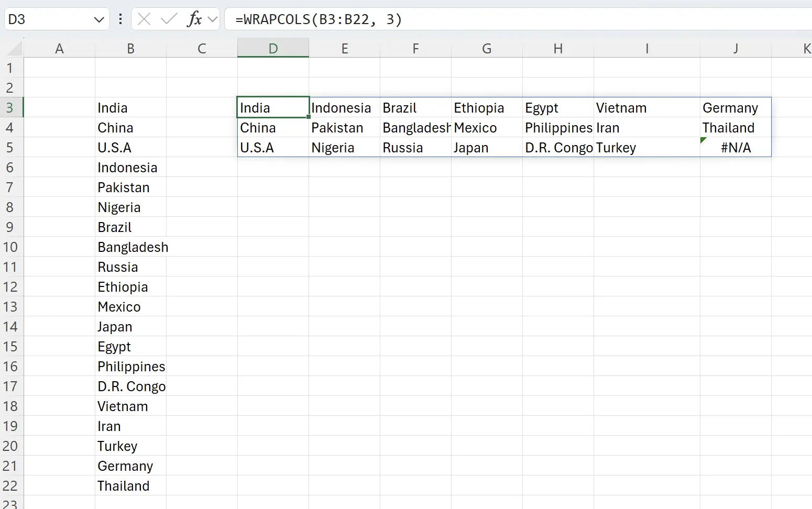Click the green error indicator in cell J5

[x=704, y=140]
